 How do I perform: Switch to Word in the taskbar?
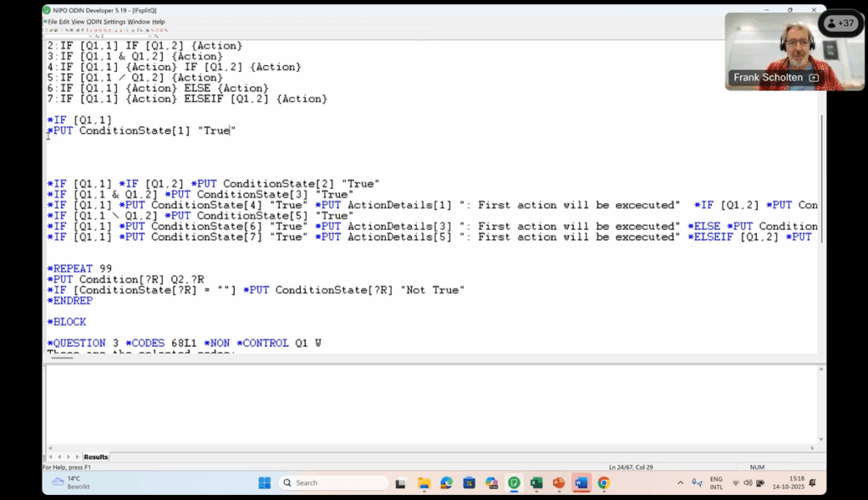coord(581,483)
